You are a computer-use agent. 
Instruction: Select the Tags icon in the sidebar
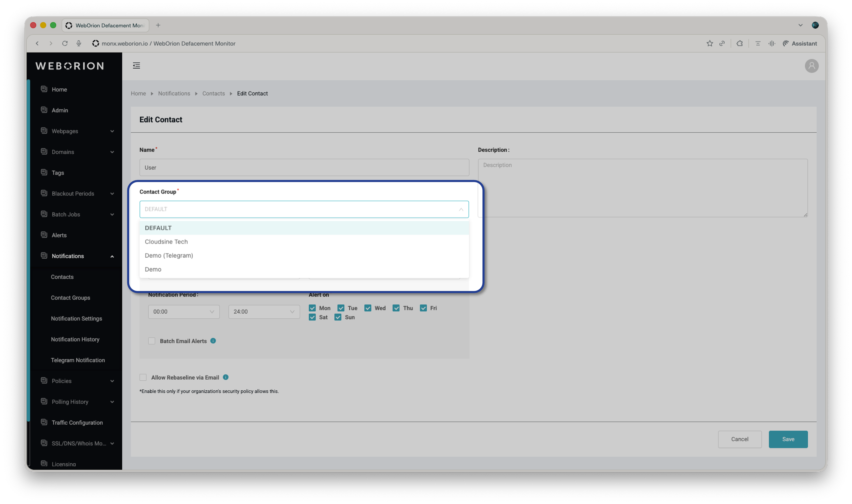(44, 172)
